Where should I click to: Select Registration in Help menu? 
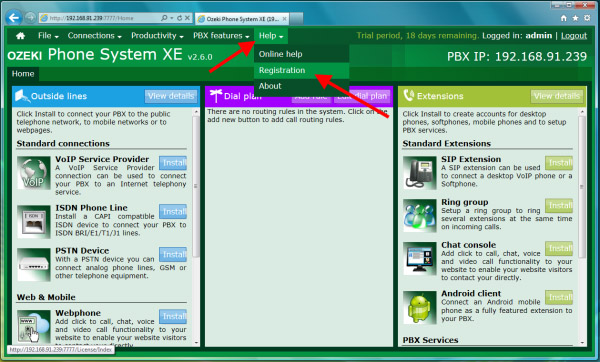click(x=302, y=70)
